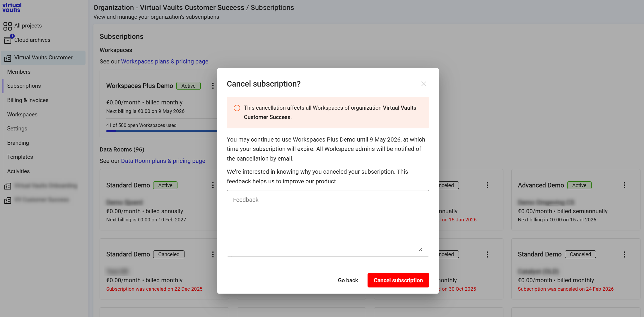The height and width of the screenshot is (317, 644).
Task: Click the third blurred organization icon in sidebar
Action: [8, 201]
